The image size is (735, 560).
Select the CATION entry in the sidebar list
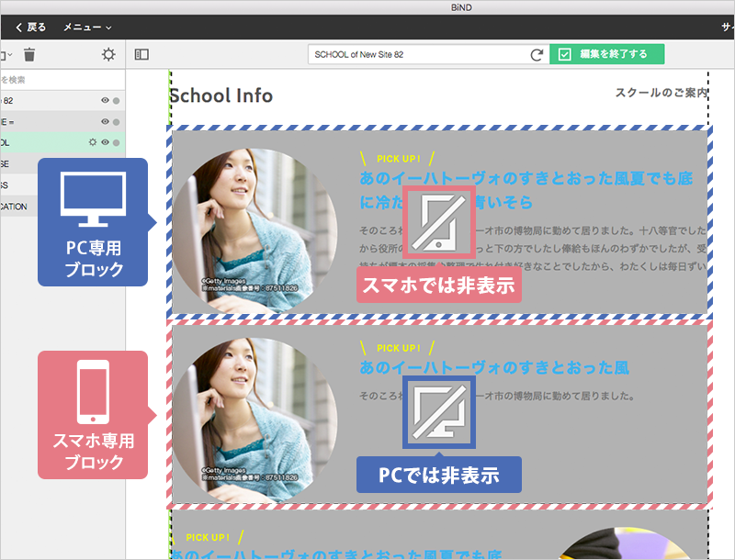17,205
